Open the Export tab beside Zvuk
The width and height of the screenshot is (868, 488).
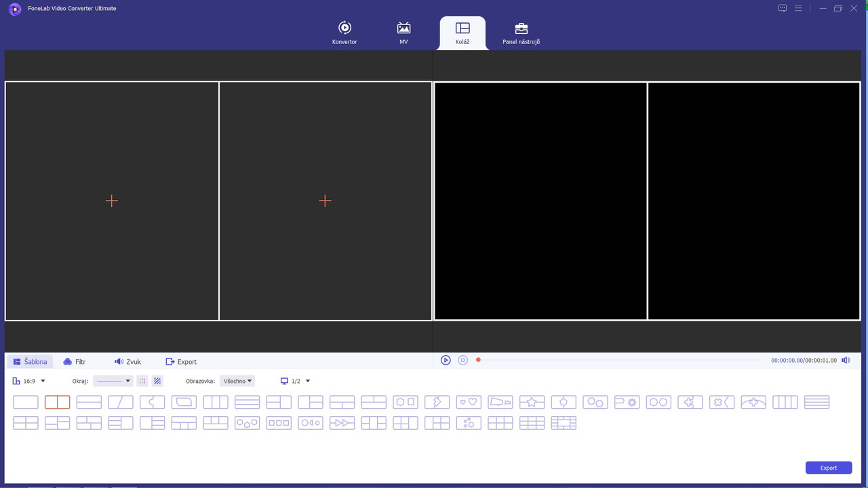181,361
